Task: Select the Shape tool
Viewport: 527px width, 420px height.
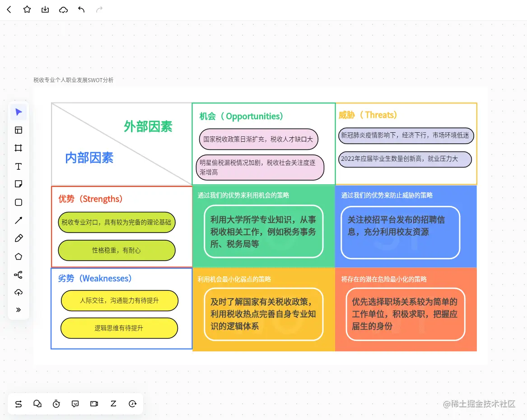Action: tap(19, 202)
